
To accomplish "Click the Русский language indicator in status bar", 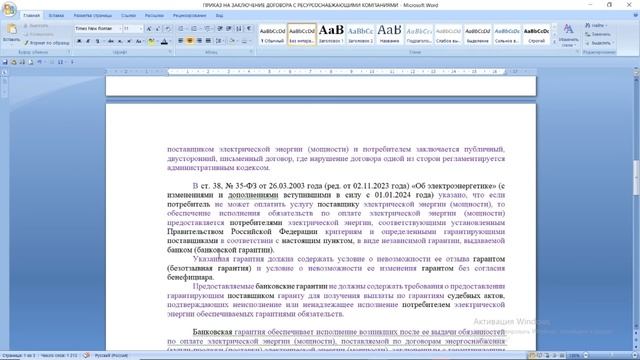I will pos(111,356).
